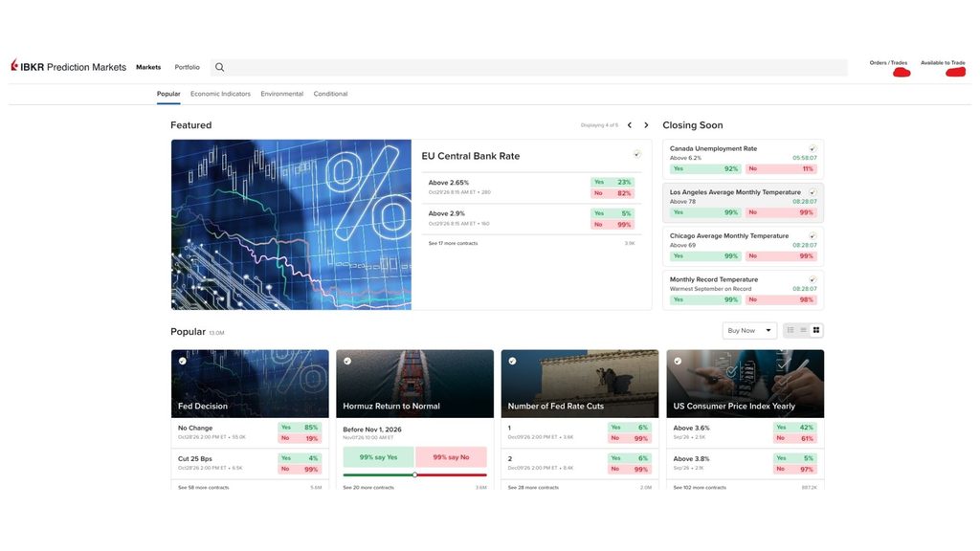980x551 pixels.
Task: Toggle watch icon on EU Central Bank Rate
Action: pos(636,154)
